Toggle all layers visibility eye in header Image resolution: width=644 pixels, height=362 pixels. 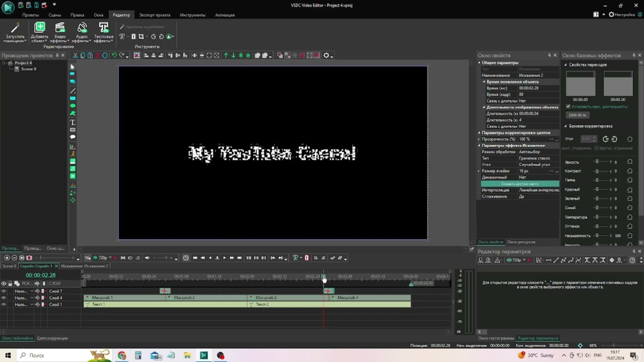pyautogui.click(x=4, y=284)
